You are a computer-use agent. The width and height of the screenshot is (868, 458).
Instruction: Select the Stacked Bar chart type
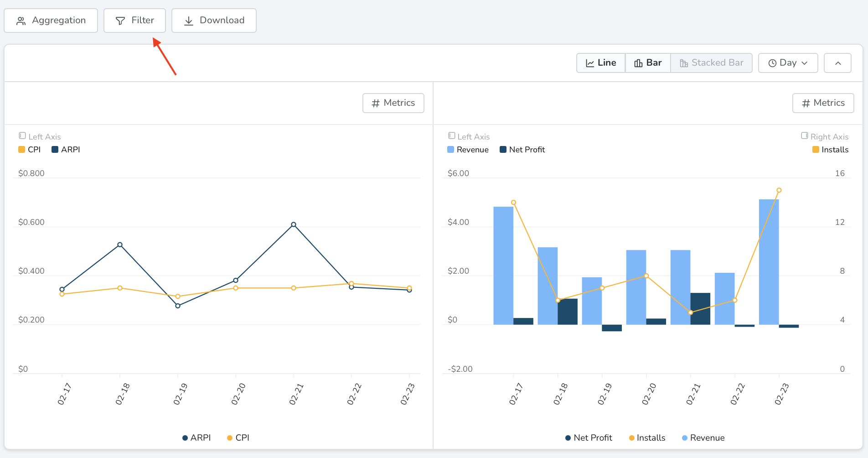pyautogui.click(x=711, y=63)
